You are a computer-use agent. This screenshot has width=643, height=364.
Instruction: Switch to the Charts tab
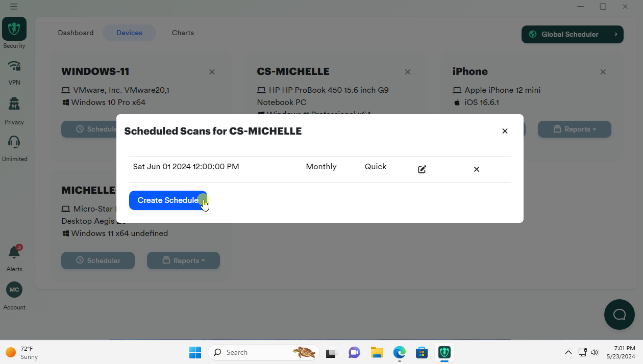tap(183, 33)
